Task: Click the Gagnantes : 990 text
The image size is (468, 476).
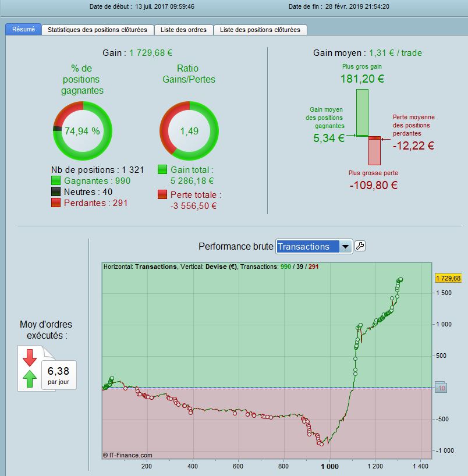Action: (x=97, y=181)
